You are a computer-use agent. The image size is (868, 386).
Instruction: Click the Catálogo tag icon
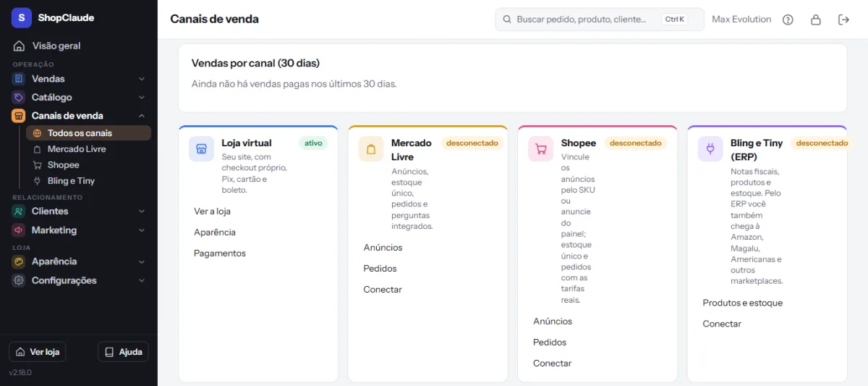click(x=19, y=97)
